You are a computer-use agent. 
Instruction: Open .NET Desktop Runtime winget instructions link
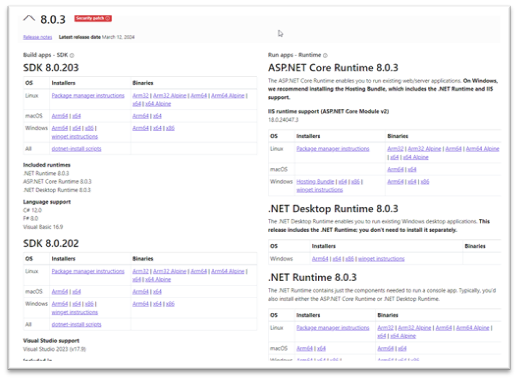pos(381,259)
